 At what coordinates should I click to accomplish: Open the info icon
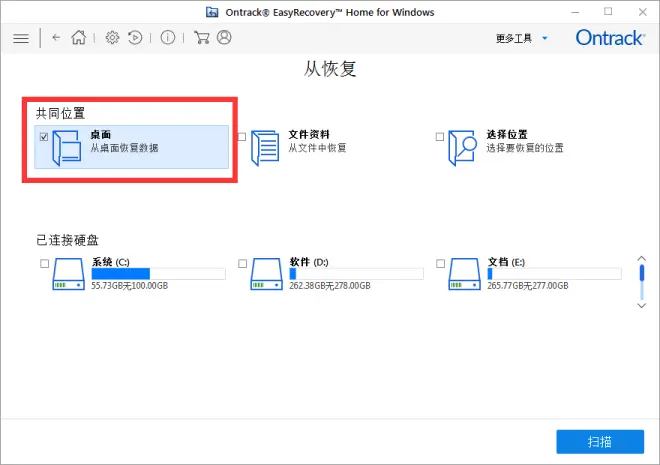pyautogui.click(x=168, y=37)
